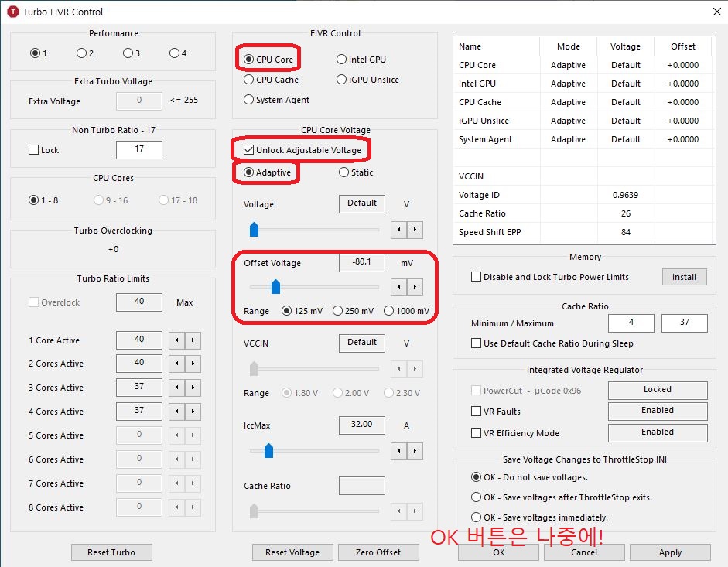Screen dimensions: 728x567
Task: Select Performance profile 3 radio button
Action: (x=128, y=53)
